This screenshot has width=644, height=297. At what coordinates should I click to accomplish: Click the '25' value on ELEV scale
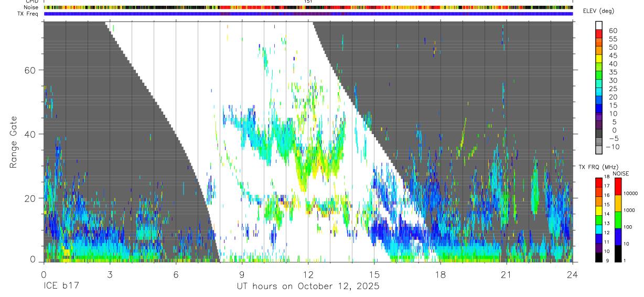pyautogui.click(x=613, y=89)
